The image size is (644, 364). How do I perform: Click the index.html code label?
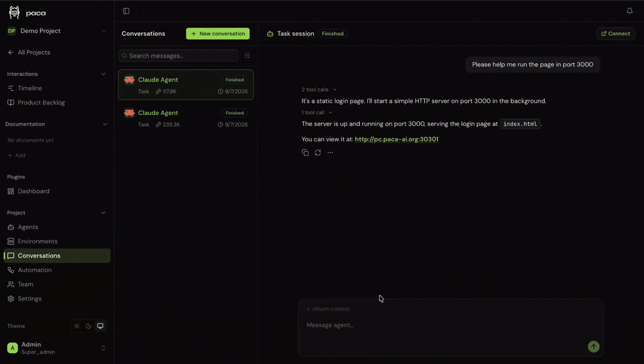tap(520, 124)
